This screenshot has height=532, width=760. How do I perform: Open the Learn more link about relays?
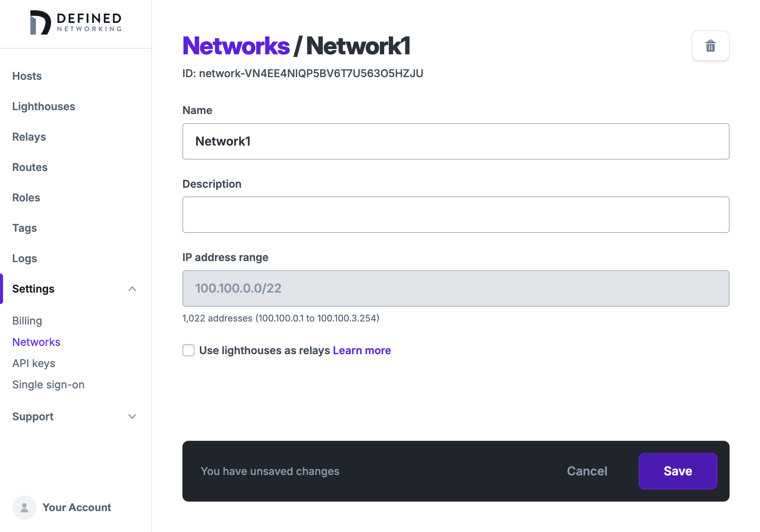pyautogui.click(x=361, y=350)
